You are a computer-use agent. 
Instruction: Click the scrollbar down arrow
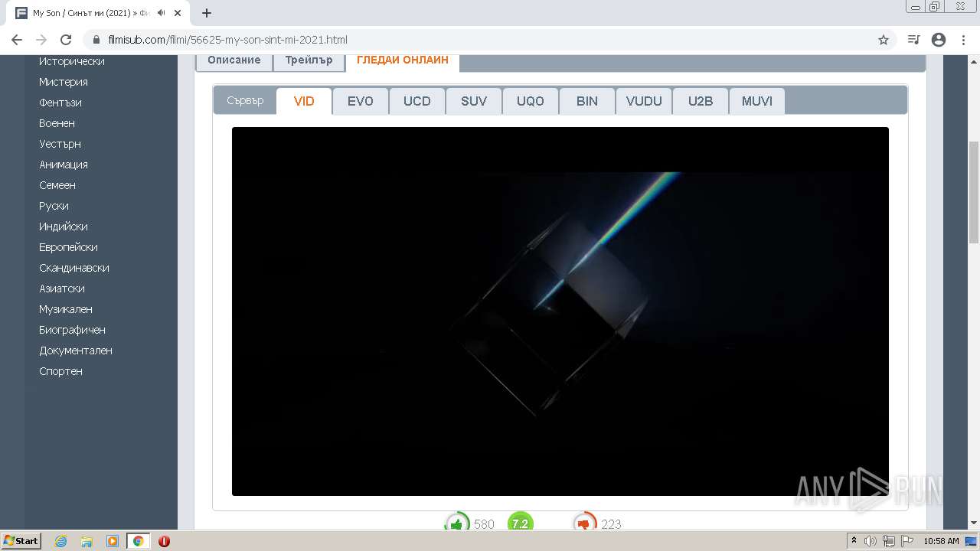click(x=974, y=523)
